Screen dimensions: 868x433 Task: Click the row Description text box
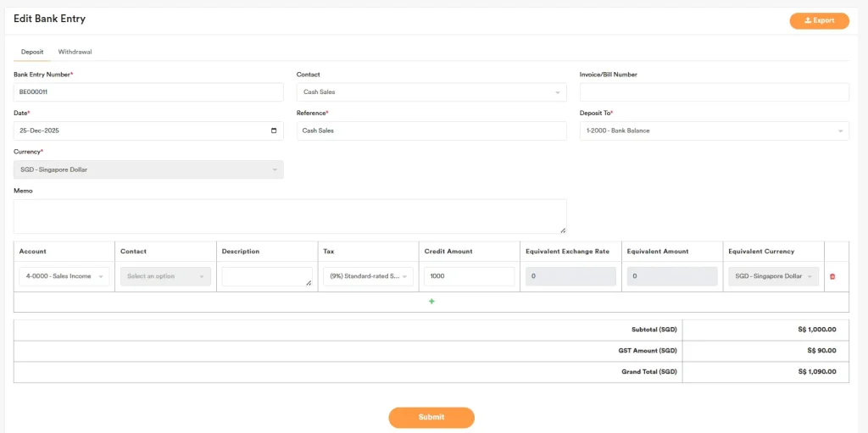(266, 276)
